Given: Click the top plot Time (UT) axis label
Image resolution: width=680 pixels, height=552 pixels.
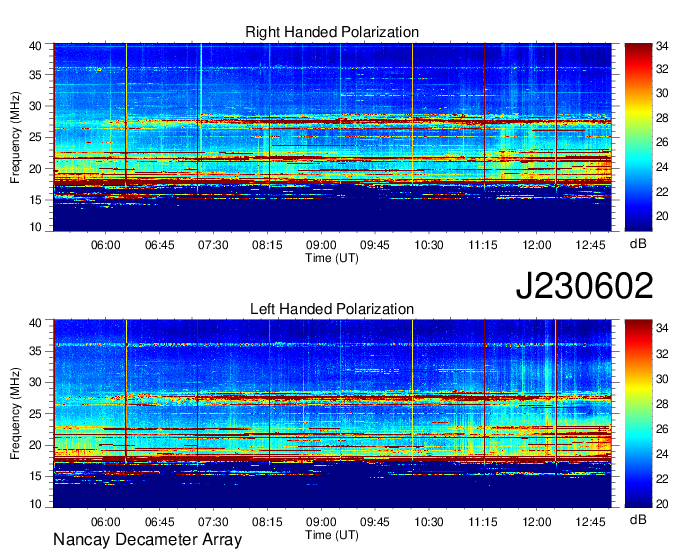Looking at the screenshot, I should tap(332, 258).
